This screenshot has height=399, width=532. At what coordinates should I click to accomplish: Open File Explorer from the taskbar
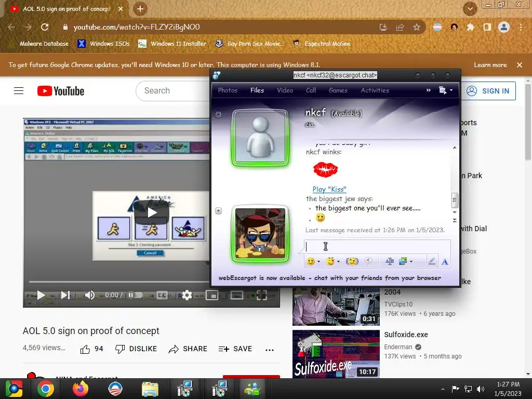(x=150, y=389)
